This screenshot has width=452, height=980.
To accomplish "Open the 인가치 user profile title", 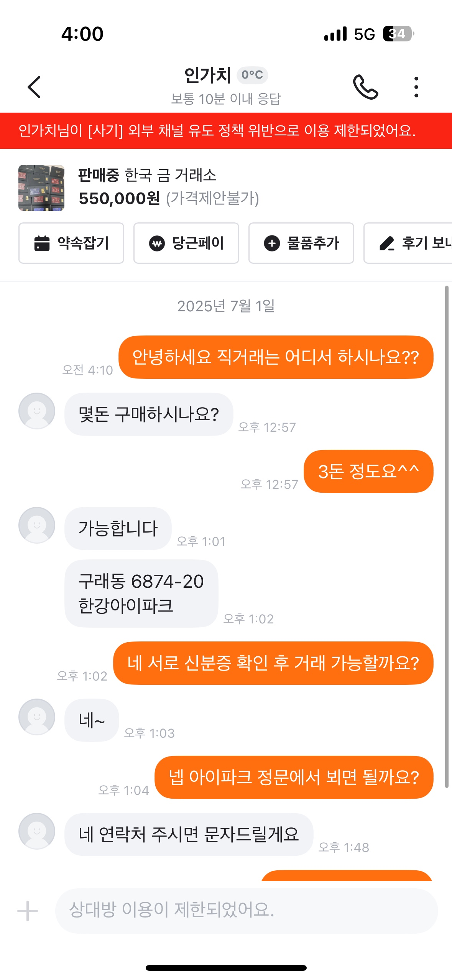I will (207, 75).
